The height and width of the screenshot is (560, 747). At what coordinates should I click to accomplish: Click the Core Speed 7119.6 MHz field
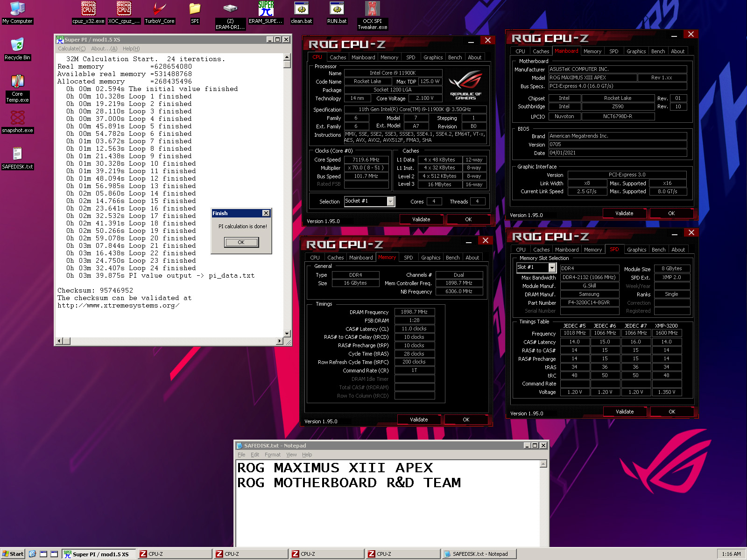366,160
